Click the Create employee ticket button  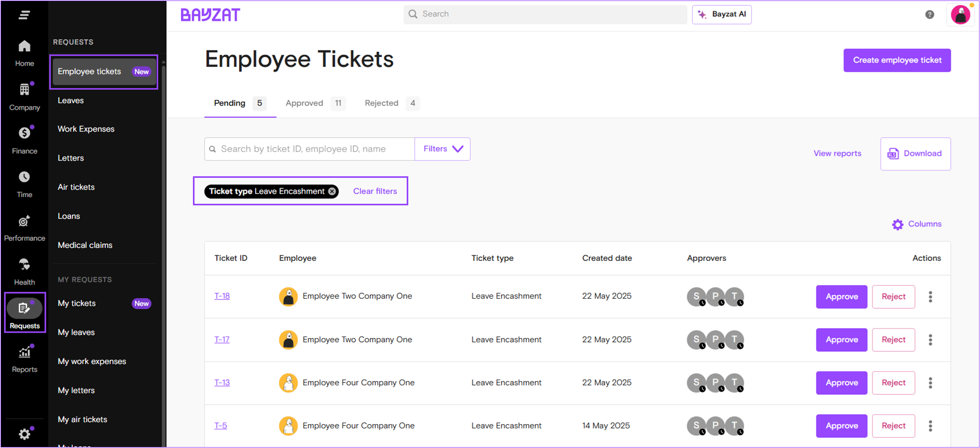click(x=896, y=60)
